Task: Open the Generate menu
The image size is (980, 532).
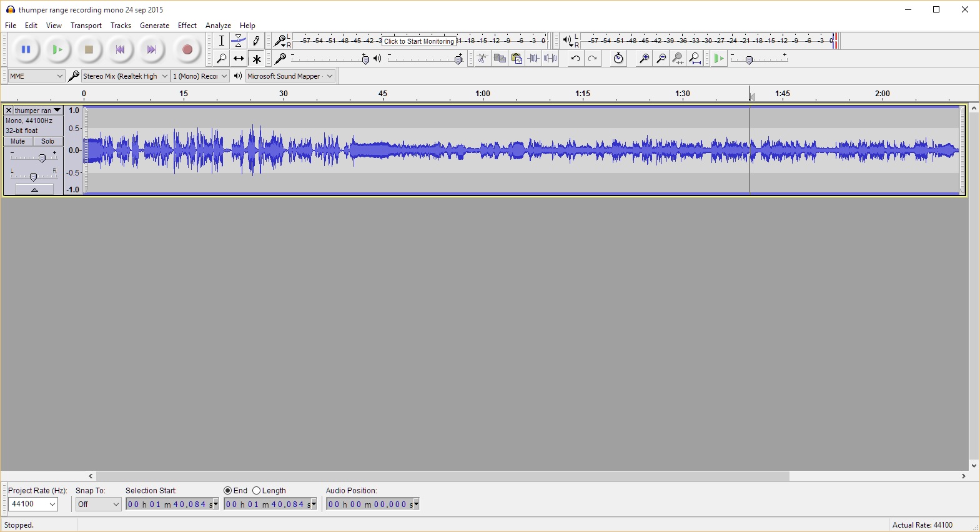Action: tap(154, 26)
